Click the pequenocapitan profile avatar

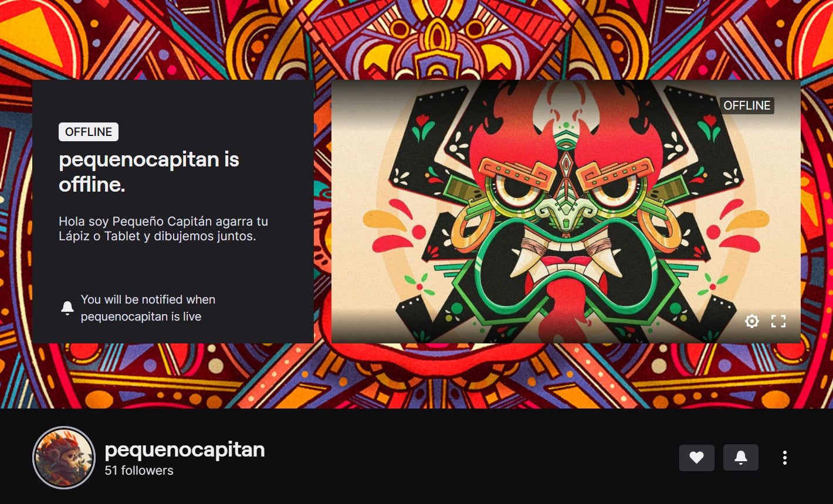pyautogui.click(x=64, y=458)
